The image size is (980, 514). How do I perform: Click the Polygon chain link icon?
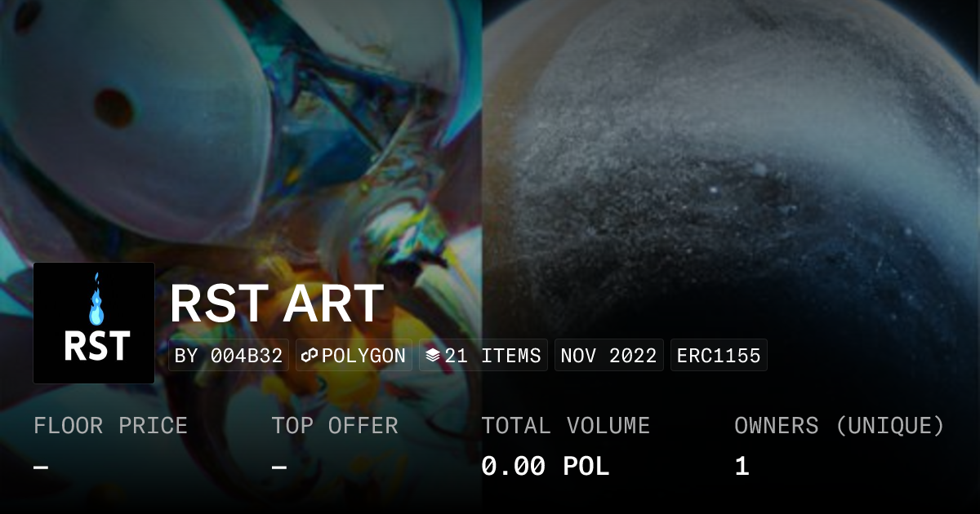click(x=310, y=356)
